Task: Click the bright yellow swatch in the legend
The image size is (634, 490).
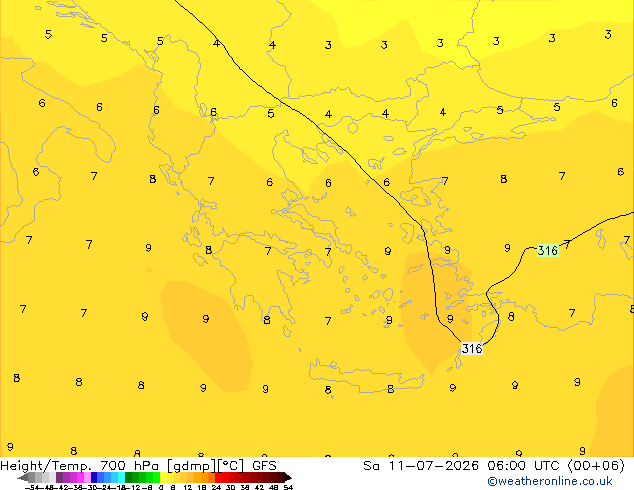Action: point(163,478)
